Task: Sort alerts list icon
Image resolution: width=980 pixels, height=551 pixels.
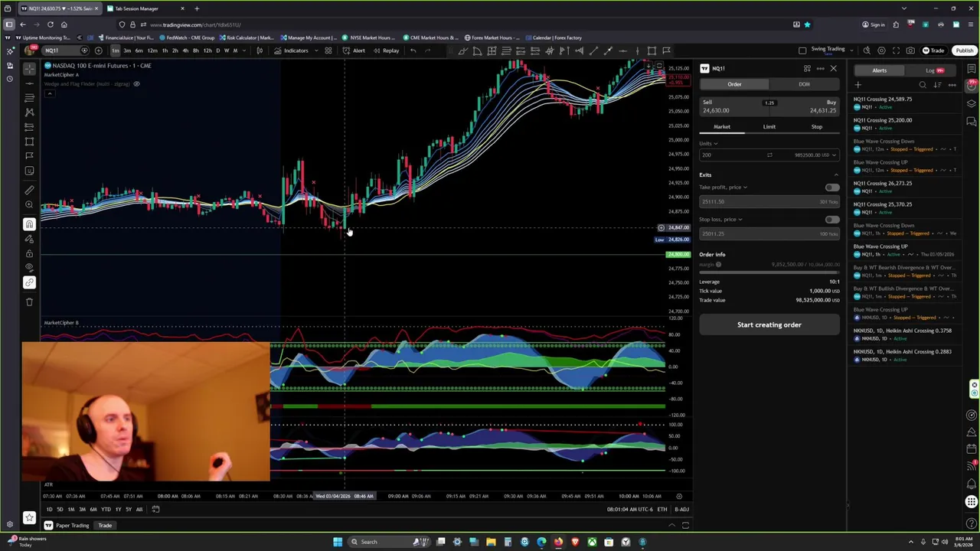Action: pyautogui.click(x=937, y=85)
